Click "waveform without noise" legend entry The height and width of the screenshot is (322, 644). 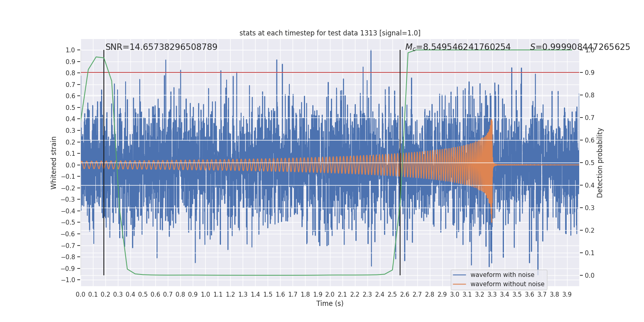pos(507,284)
